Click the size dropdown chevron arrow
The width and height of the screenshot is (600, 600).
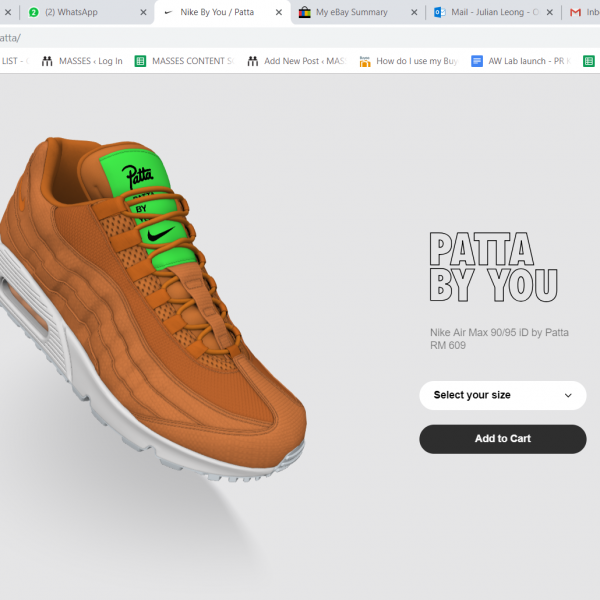[x=568, y=396]
